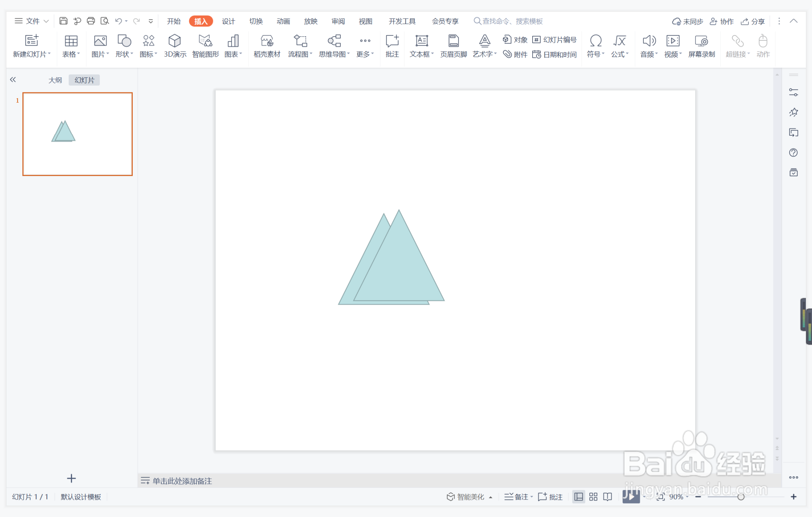Click the print icon in quick toolbar
Viewport: 812px width, 517px height.
click(91, 21)
